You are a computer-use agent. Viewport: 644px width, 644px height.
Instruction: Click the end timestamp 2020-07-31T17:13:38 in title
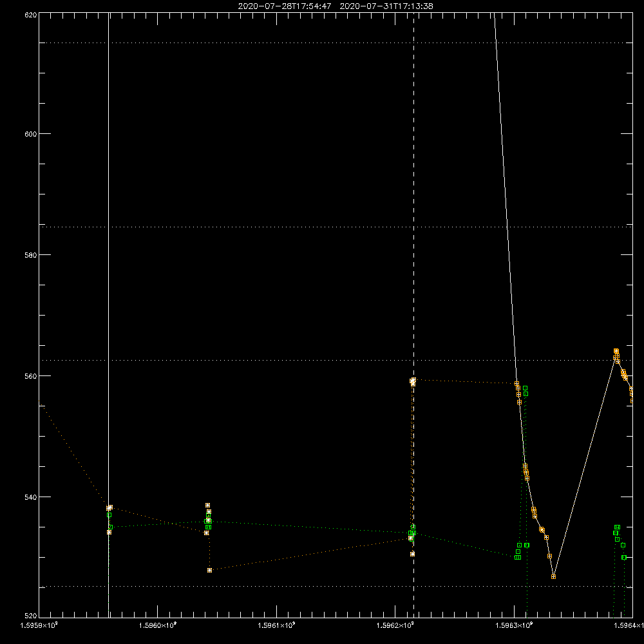tap(386, 6)
